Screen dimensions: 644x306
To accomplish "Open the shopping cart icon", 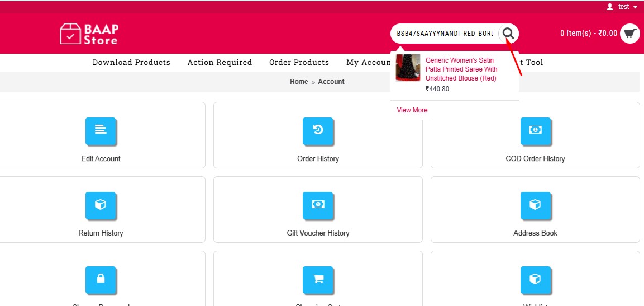I will (x=629, y=34).
